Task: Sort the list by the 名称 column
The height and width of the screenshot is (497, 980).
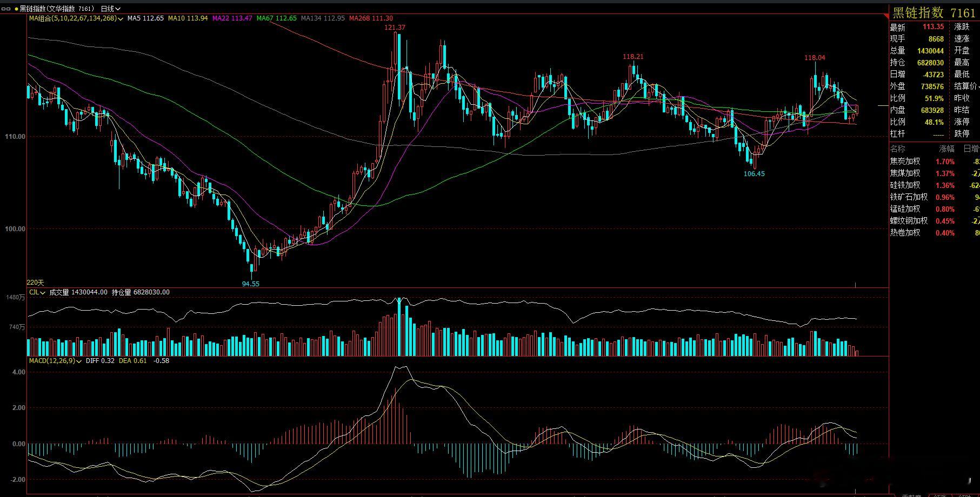Action: (897, 149)
